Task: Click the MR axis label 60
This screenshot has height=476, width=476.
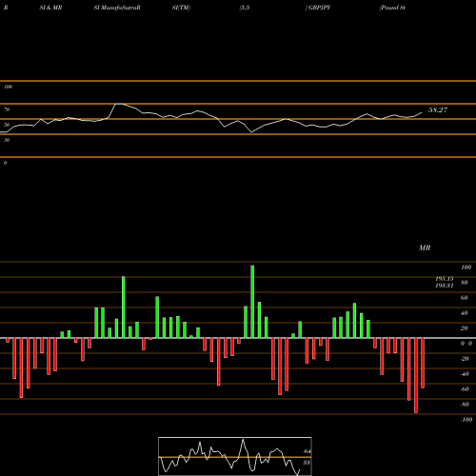Action: coord(465,298)
